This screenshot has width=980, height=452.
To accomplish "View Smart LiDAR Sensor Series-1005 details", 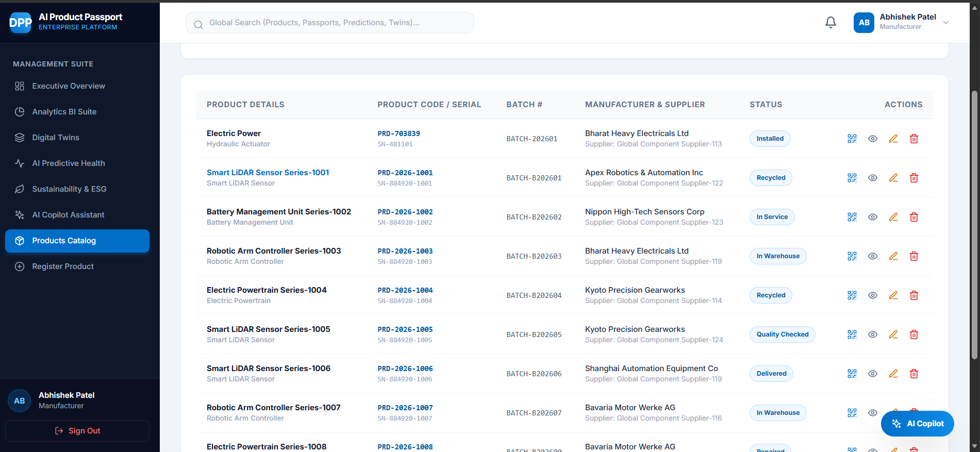I will click(873, 334).
